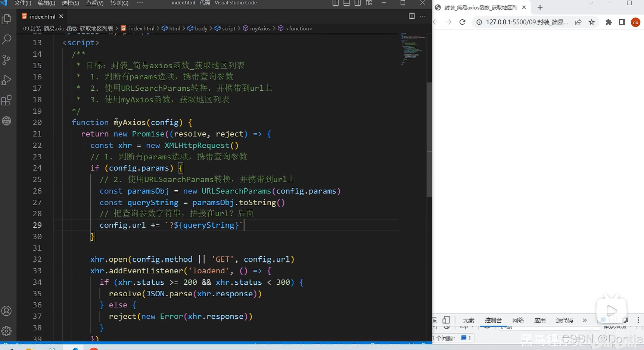Close the index.html editor tab

click(61, 16)
